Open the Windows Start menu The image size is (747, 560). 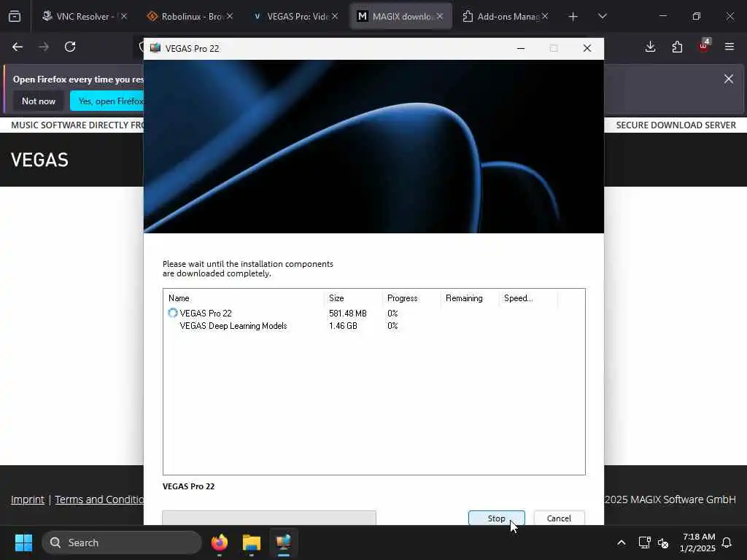[23, 542]
